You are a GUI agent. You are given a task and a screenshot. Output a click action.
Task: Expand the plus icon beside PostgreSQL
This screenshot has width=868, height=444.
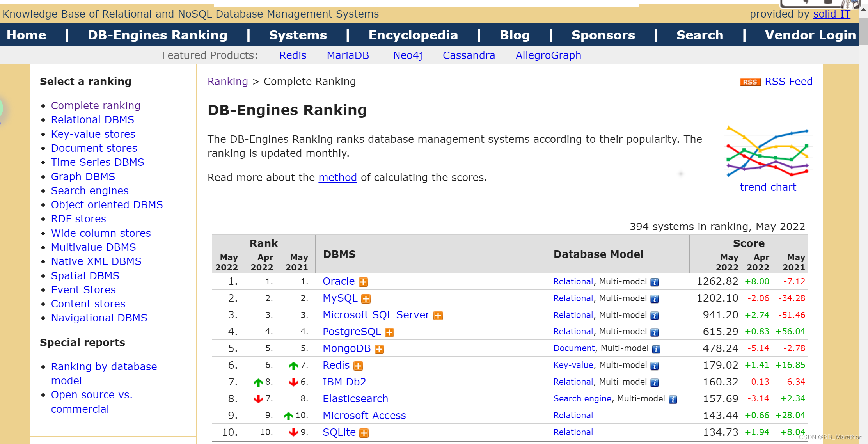pos(389,332)
